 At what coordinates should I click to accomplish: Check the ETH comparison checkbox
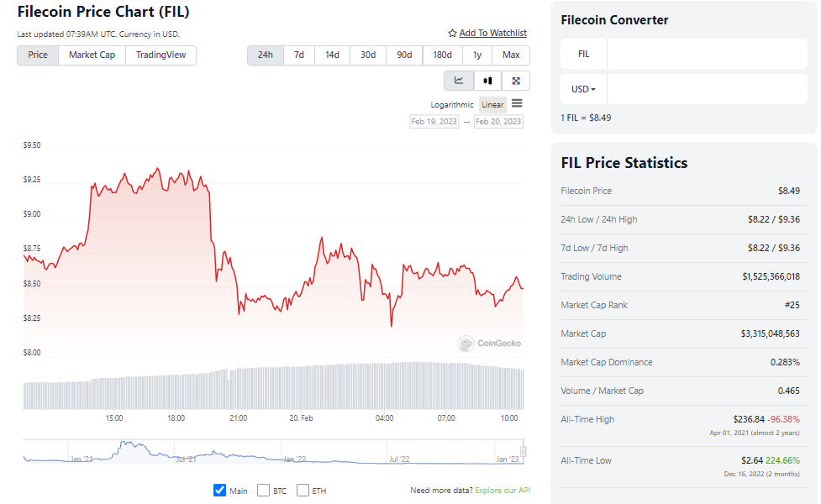tap(303, 491)
